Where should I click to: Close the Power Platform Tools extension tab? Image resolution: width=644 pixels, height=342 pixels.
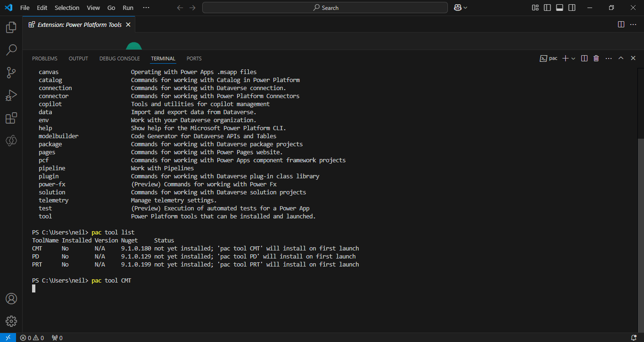(x=128, y=25)
